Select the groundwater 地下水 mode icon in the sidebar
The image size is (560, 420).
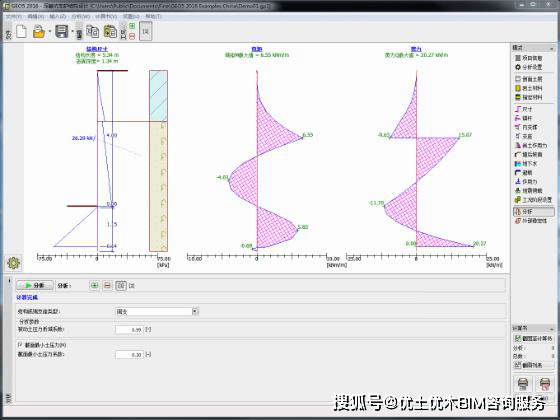pos(518,164)
